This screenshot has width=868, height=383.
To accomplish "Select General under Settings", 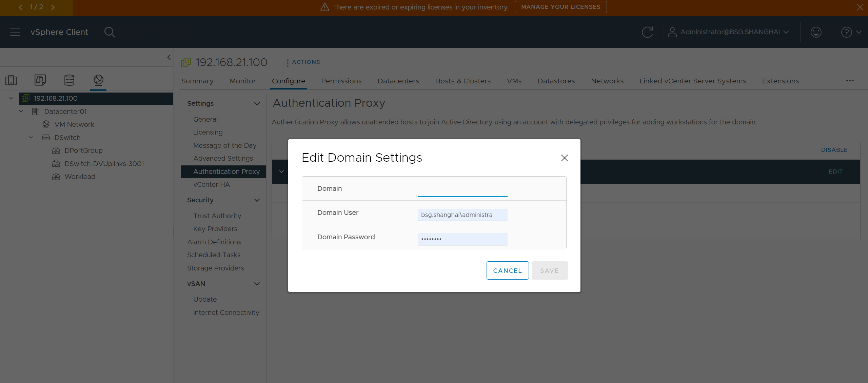I will pyautogui.click(x=205, y=119).
